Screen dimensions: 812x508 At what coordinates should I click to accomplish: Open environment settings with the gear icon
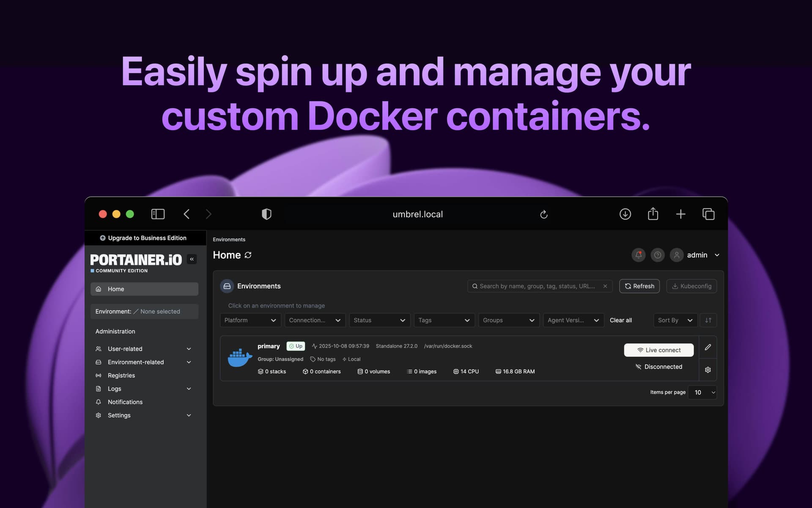(x=708, y=369)
